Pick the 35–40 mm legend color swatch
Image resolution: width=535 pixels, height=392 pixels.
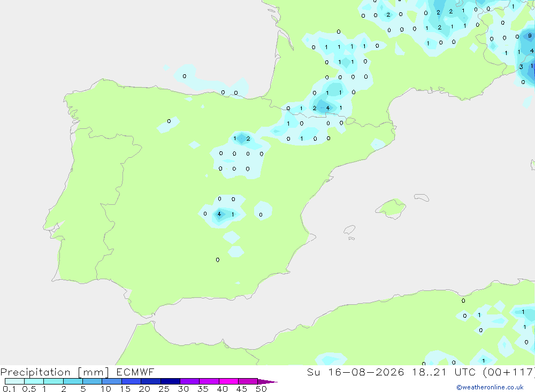tap(209, 381)
